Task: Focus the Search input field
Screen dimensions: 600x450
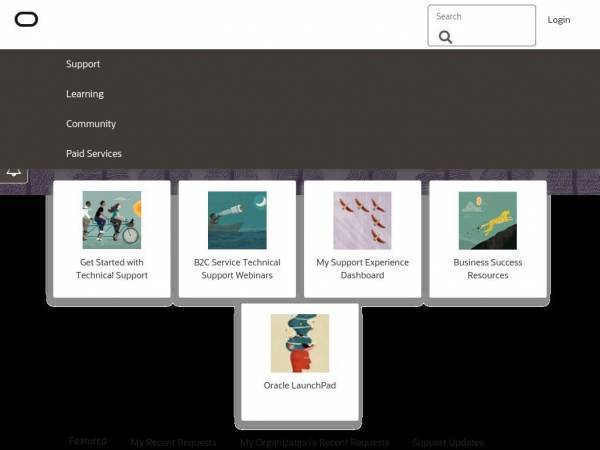Action: click(482, 26)
